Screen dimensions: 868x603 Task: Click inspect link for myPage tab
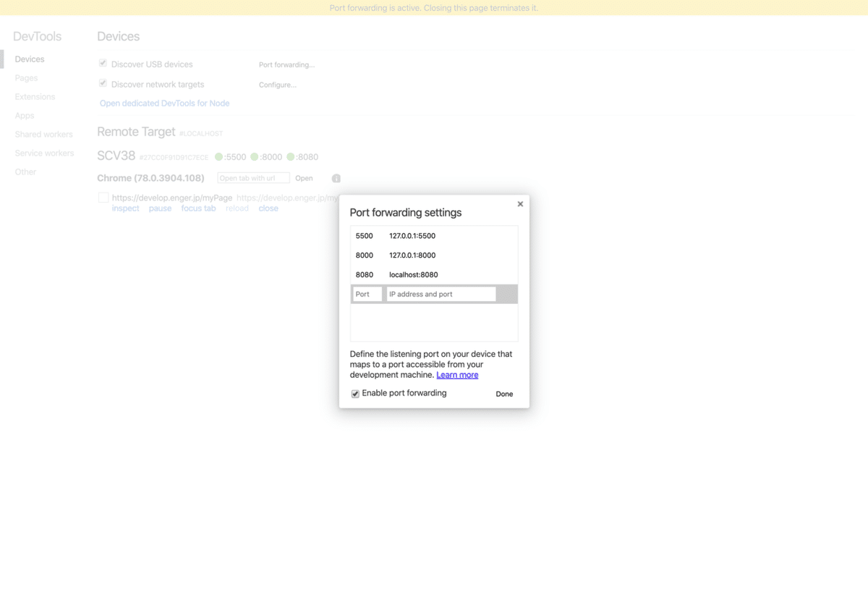coord(125,208)
